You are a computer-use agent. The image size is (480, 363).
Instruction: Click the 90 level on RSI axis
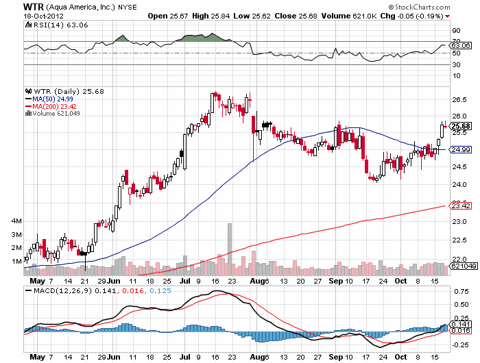(x=456, y=31)
